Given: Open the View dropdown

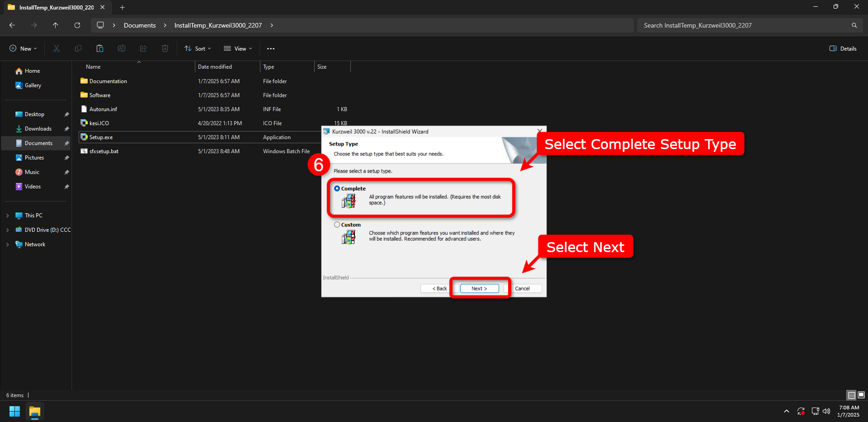Looking at the screenshot, I should point(238,48).
